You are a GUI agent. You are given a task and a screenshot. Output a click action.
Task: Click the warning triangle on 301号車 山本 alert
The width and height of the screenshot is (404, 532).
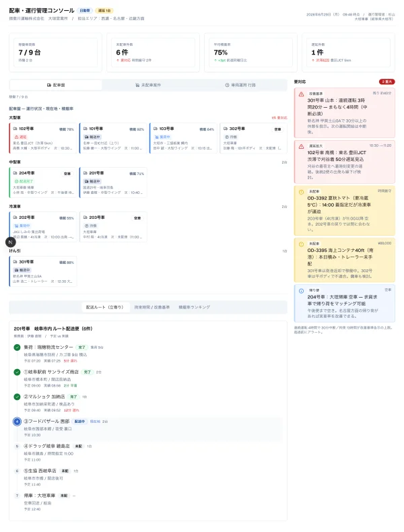[301, 94]
